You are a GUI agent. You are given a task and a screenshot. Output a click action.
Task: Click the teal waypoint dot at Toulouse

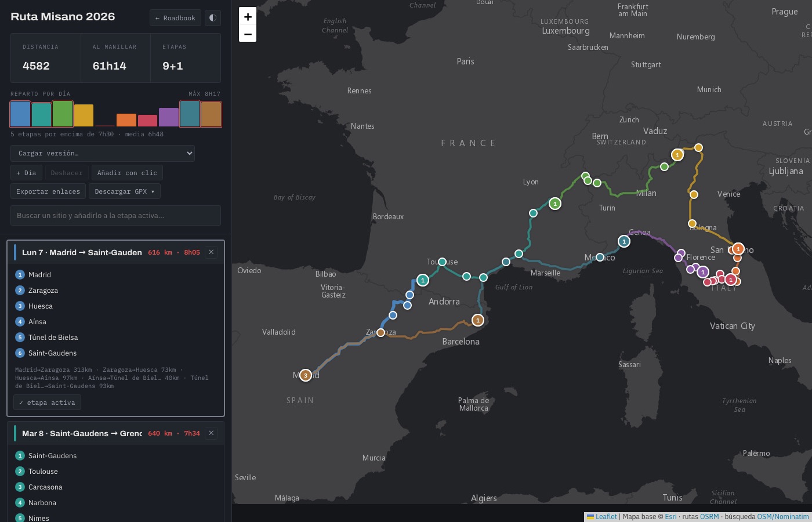(x=443, y=262)
